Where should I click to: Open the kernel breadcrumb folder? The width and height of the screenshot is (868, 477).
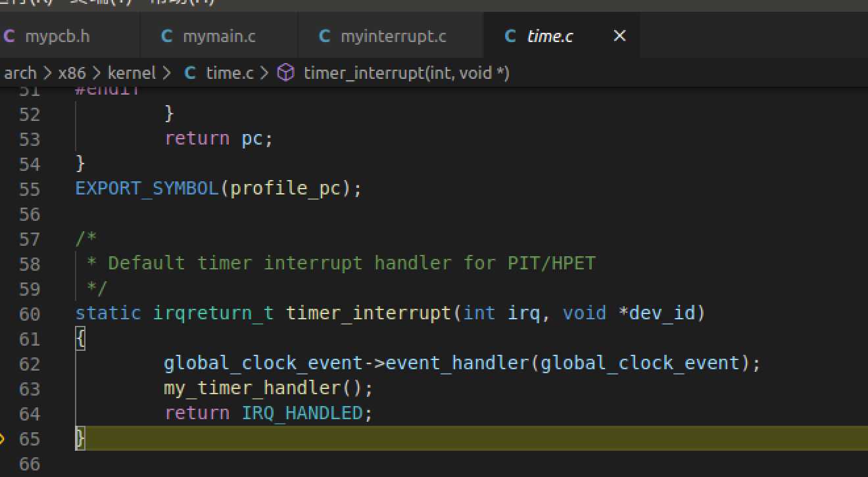132,72
